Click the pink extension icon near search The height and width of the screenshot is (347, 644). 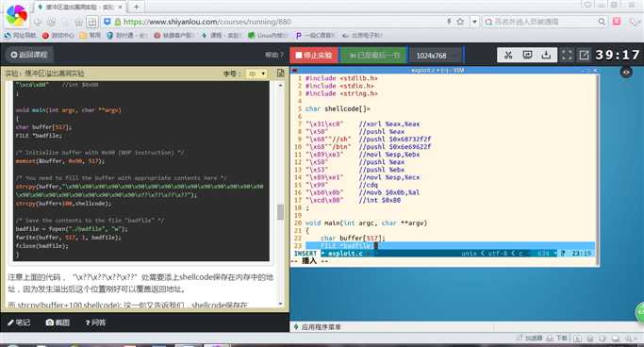[x=617, y=22]
